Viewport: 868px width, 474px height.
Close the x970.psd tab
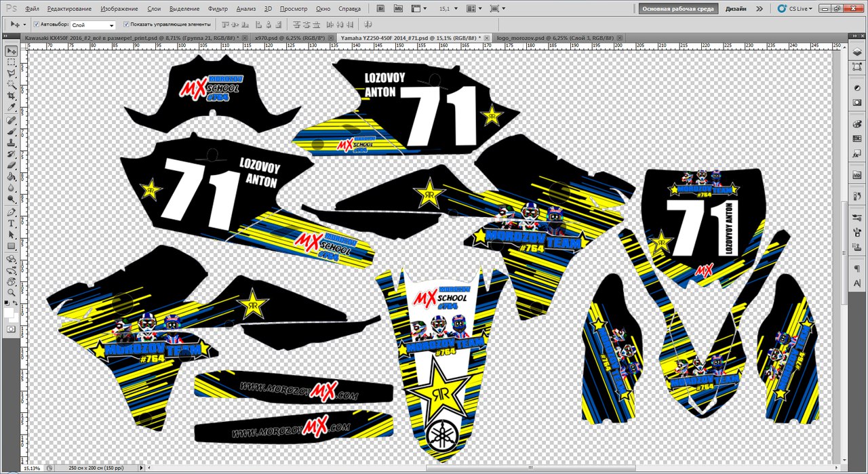(x=331, y=38)
